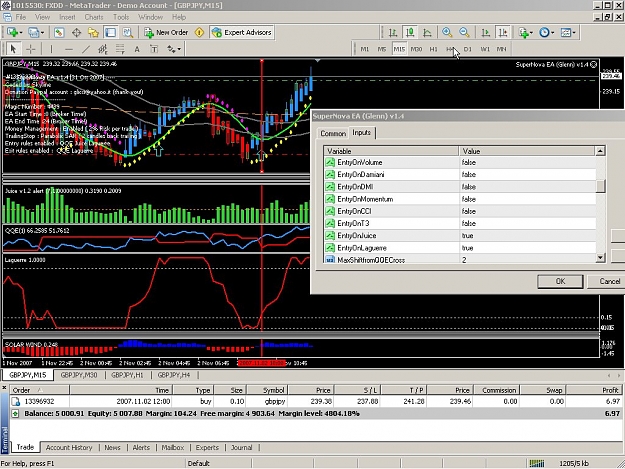This screenshot has height=469, width=625.
Task: Click the New Order button
Action: [166, 33]
